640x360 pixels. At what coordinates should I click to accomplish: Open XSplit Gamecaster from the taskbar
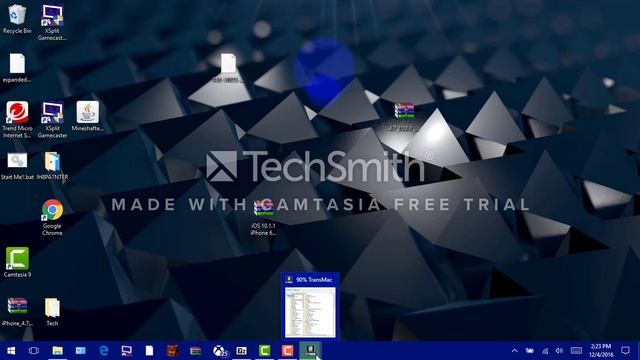(x=127, y=351)
